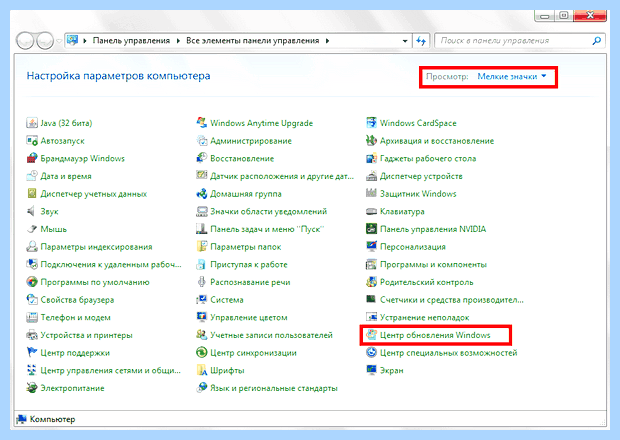The height and width of the screenshot is (440, 620).
Task: Open the Система icon
Action: [x=202, y=300]
